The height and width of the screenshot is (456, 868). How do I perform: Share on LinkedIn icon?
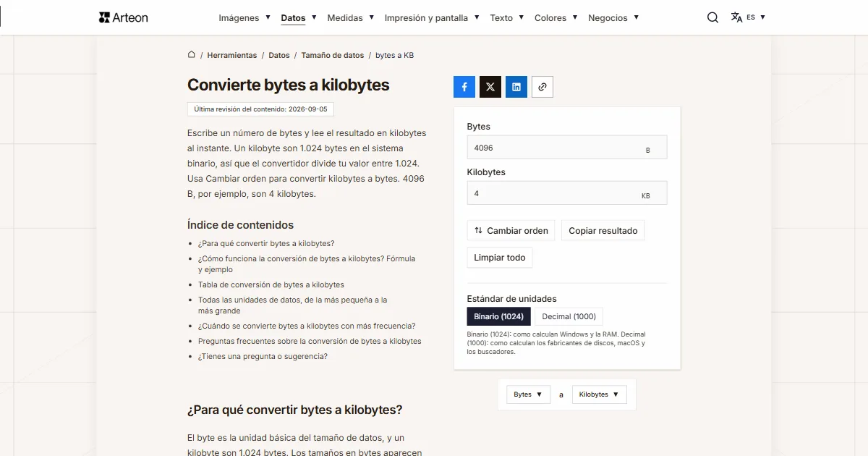pos(516,87)
